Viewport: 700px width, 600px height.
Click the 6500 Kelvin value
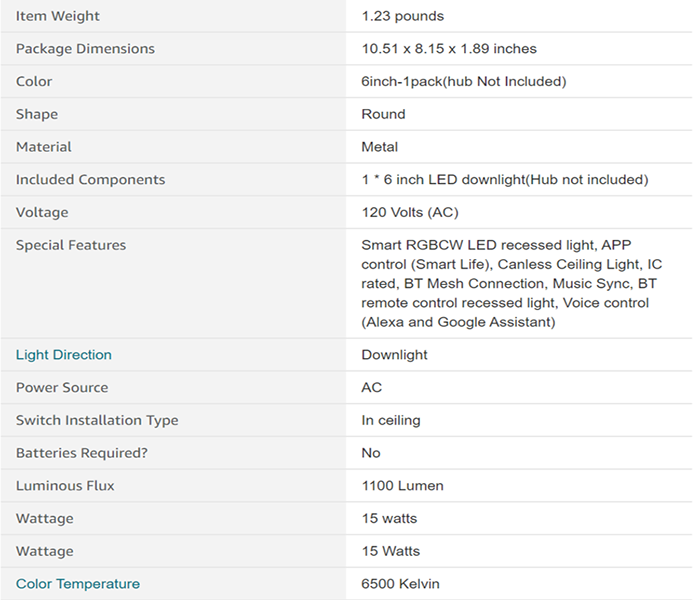tap(400, 584)
